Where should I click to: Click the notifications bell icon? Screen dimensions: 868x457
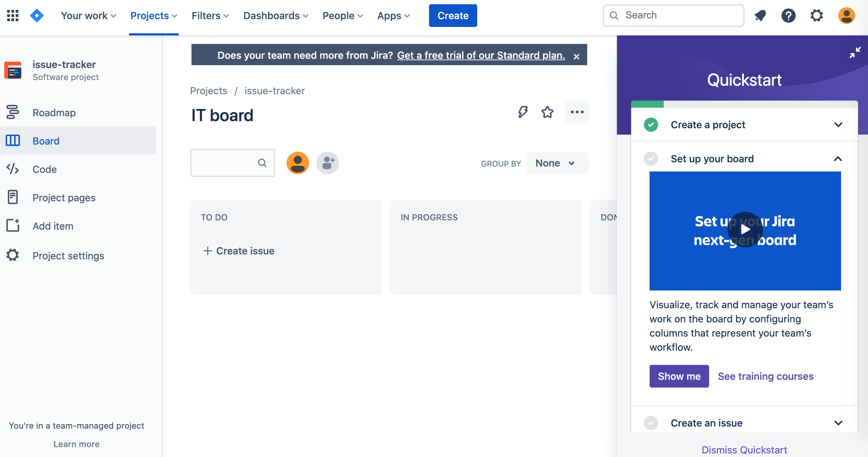(x=760, y=16)
